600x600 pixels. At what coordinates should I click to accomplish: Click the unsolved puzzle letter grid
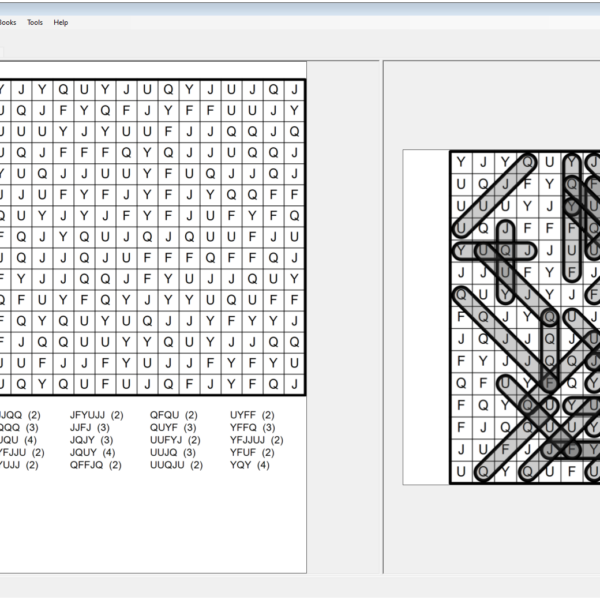pyautogui.click(x=150, y=237)
